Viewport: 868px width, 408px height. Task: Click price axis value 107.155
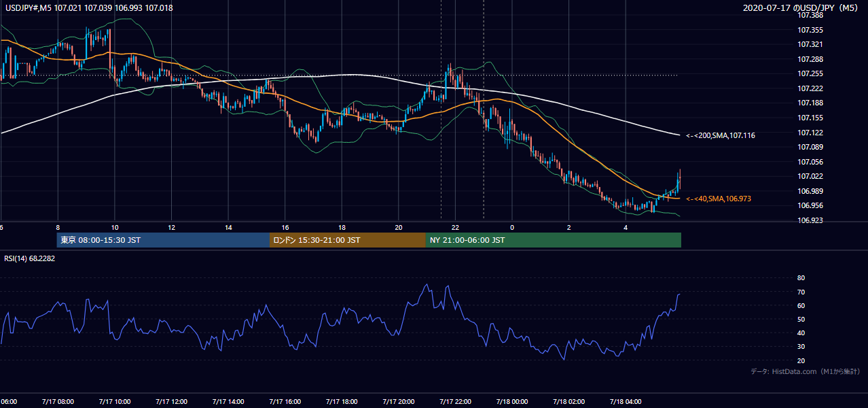pos(810,118)
